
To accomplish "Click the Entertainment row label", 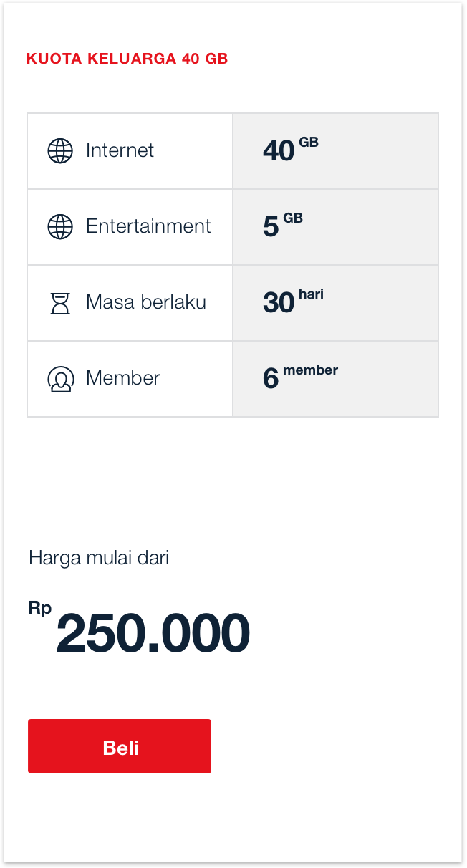I will pos(148,226).
